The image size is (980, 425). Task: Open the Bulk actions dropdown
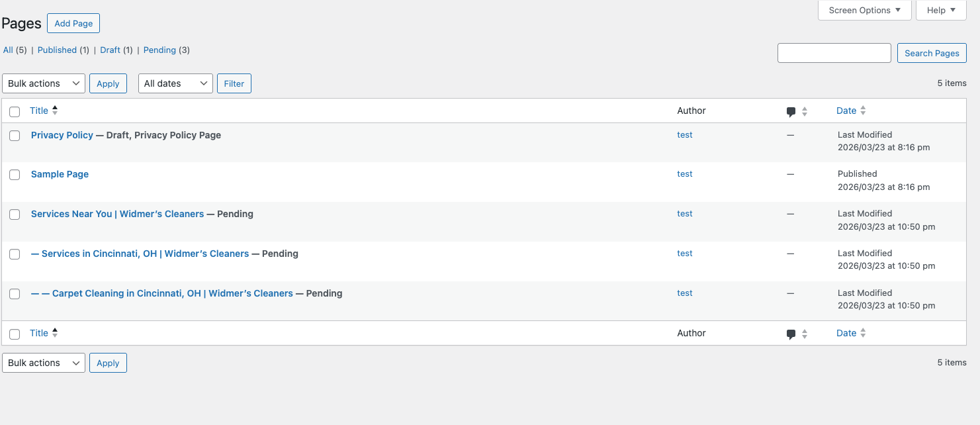43,83
